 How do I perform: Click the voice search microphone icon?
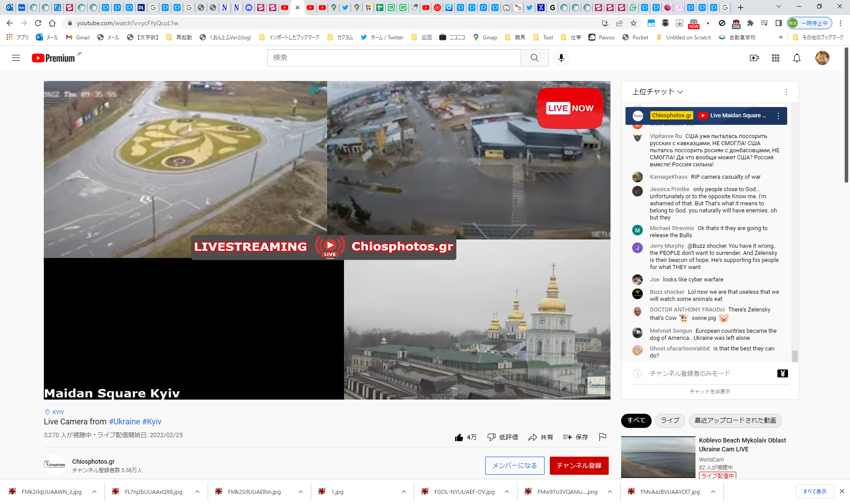(x=561, y=58)
